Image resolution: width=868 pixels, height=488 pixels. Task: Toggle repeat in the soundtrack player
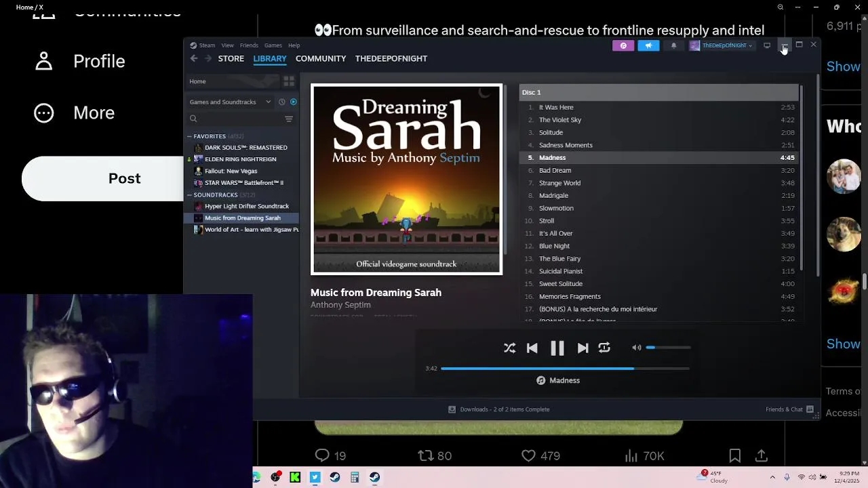[604, 348]
